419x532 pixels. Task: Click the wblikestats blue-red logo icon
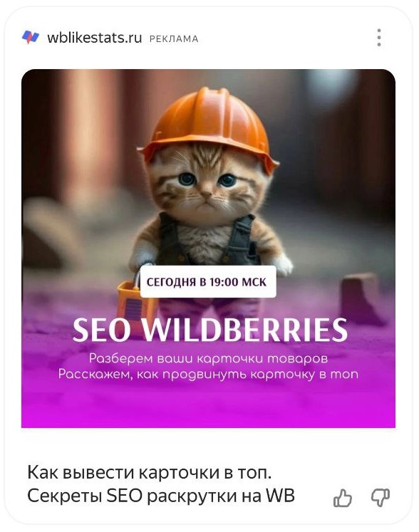click(31, 37)
